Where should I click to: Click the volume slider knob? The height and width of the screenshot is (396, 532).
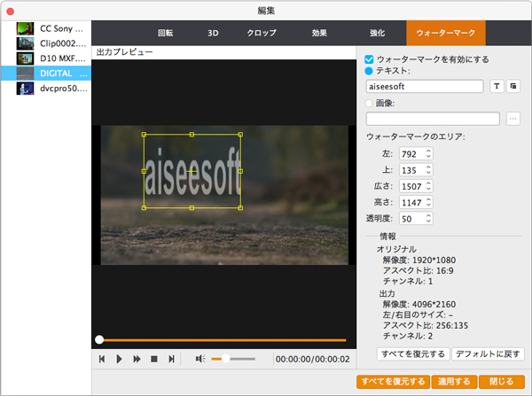point(225,359)
